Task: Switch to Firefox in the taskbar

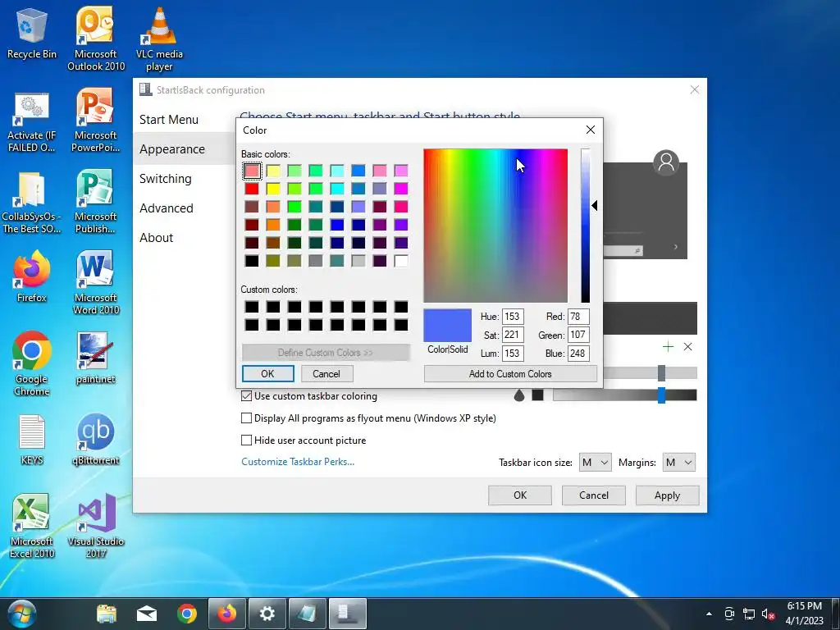Action: [227, 614]
